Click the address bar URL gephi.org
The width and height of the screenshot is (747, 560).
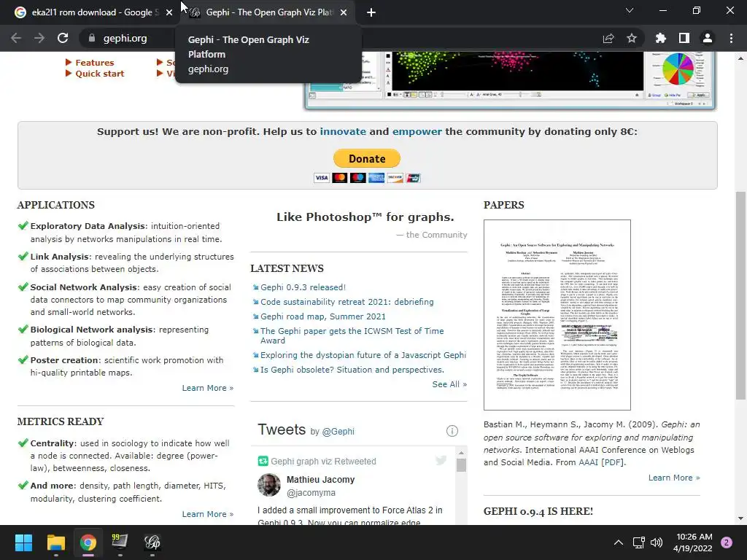(125, 38)
